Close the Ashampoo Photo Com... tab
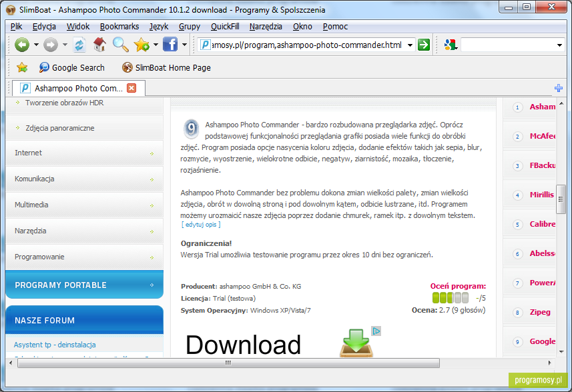 pyautogui.click(x=131, y=88)
